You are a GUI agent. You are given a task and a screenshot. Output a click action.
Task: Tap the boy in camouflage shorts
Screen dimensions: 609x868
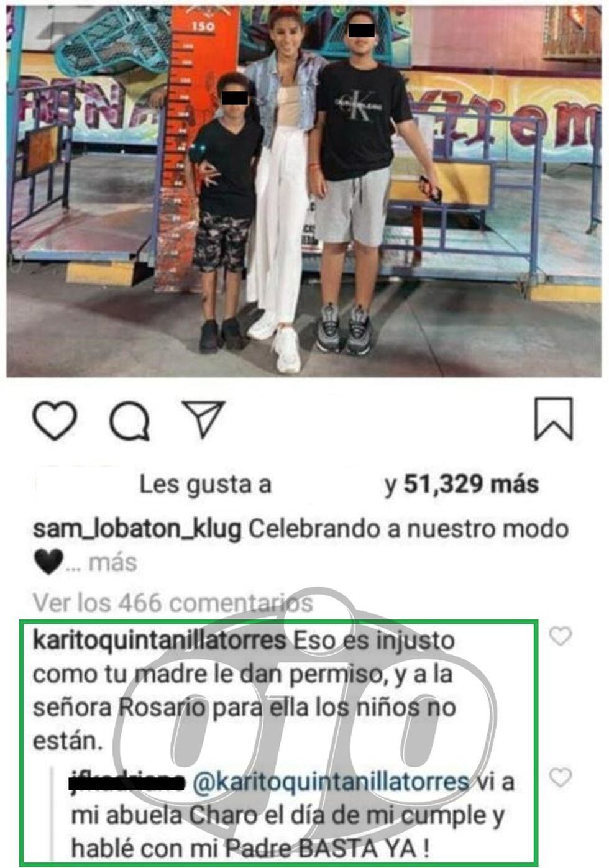pyautogui.click(x=222, y=211)
